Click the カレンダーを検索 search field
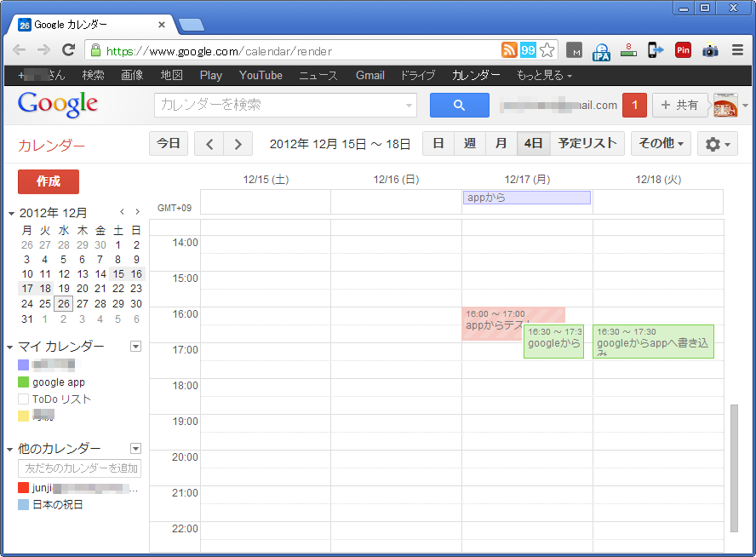The width and height of the screenshot is (756, 557). [x=279, y=106]
